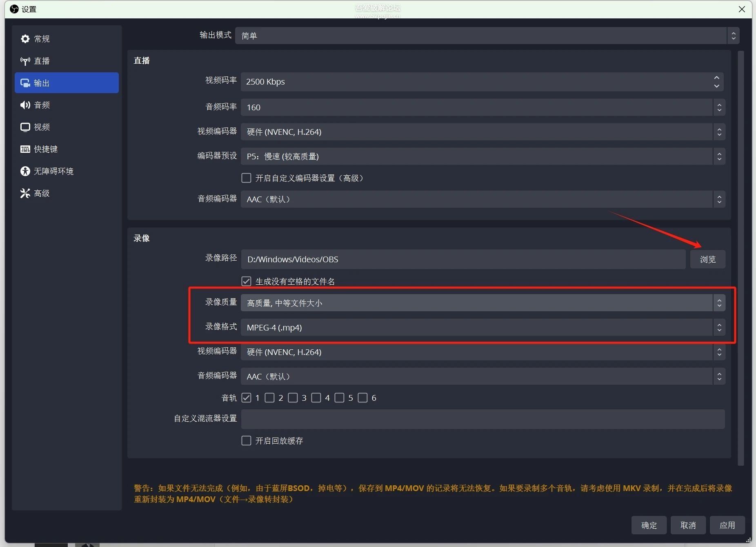Viewport: 756px width, 547px height.
Task: Open the 输出模式 dropdown
Action: pyautogui.click(x=486, y=36)
